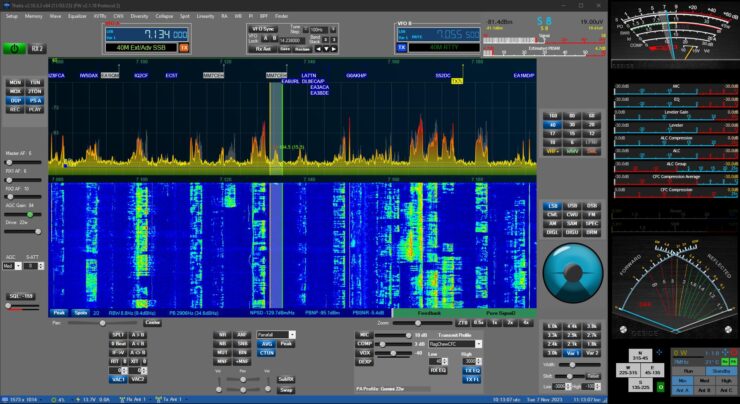
Task: Toggle the MON monitor button
Action: pos(15,83)
